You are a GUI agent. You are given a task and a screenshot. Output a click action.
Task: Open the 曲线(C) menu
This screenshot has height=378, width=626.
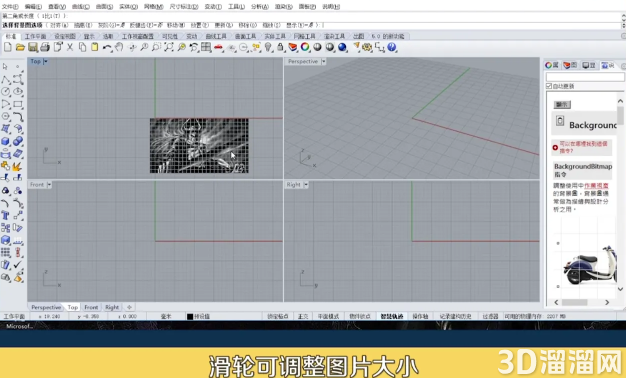pos(81,6)
